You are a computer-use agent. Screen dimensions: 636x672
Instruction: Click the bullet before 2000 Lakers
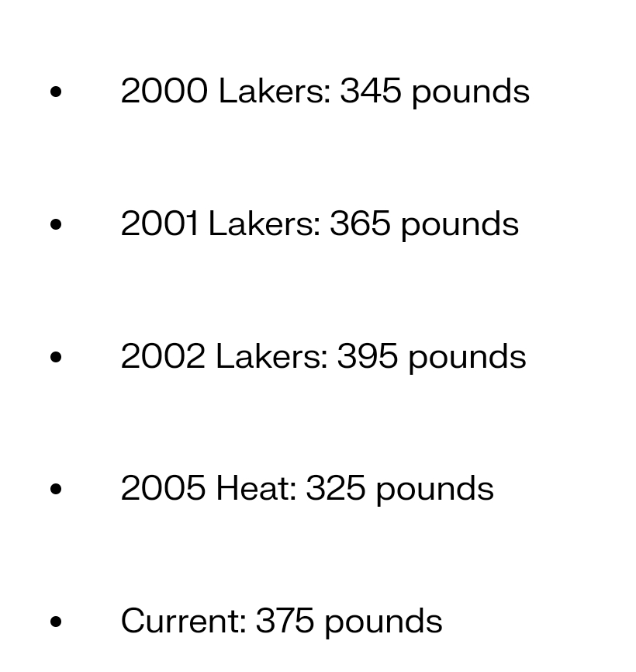[56, 92]
